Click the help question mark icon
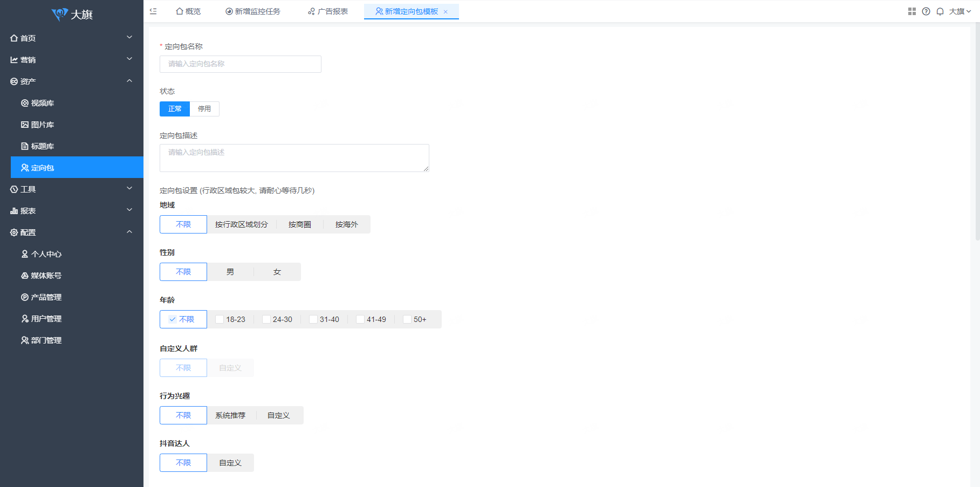The image size is (980, 487). tap(926, 11)
